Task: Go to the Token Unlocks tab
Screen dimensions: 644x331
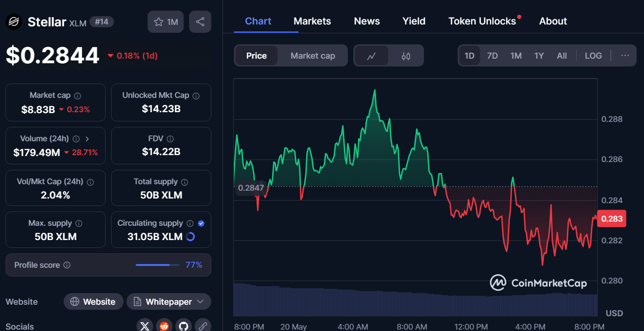Action: [482, 21]
